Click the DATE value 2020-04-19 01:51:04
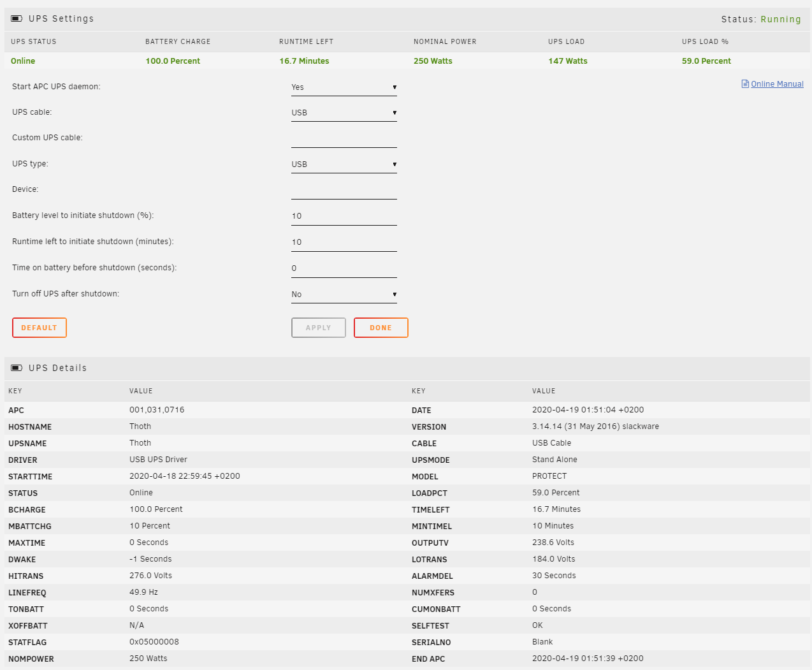Viewport: 812px width, 670px height. [x=588, y=410]
